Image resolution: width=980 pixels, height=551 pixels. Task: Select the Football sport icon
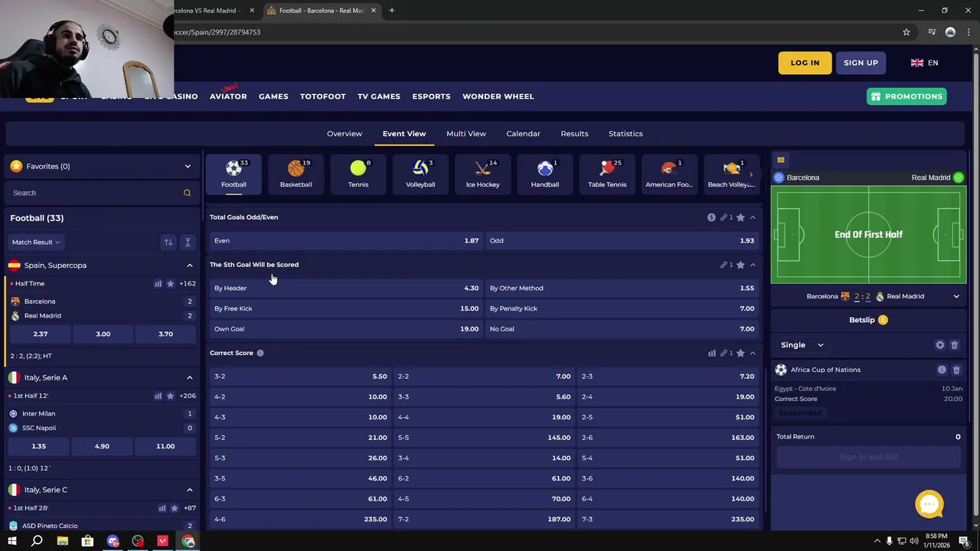tap(234, 174)
